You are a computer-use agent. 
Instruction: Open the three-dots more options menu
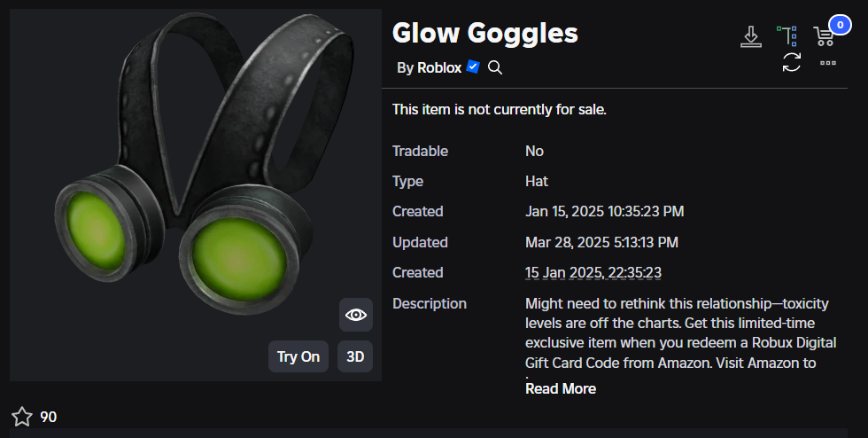click(828, 63)
